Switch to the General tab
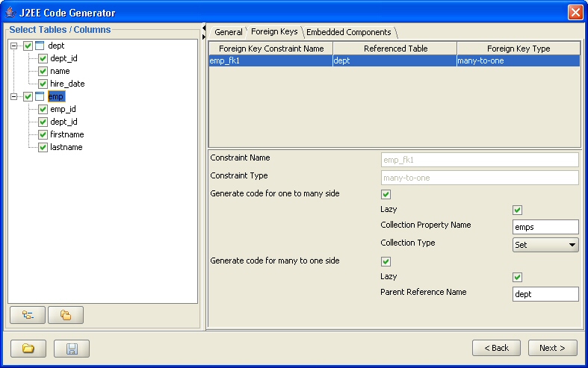The image size is (588, 368). [x=228, y=32]
